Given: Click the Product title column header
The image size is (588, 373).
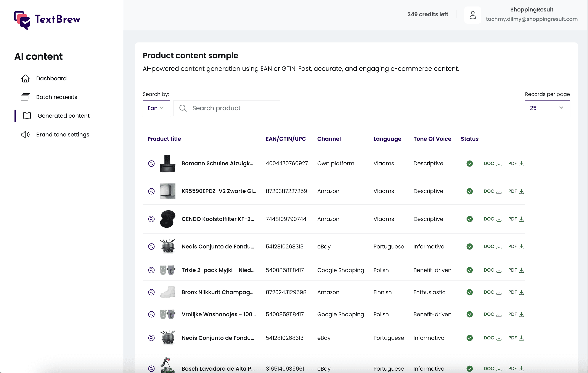Looking at the screenshot, I should click(164, 139).
